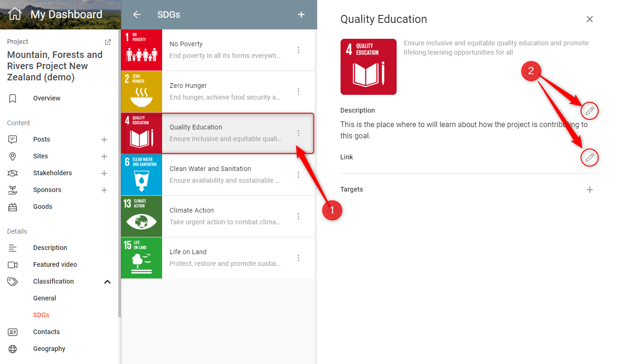
Task: Edit the Description with pencil icon
Action: click(x=590, y=111)
